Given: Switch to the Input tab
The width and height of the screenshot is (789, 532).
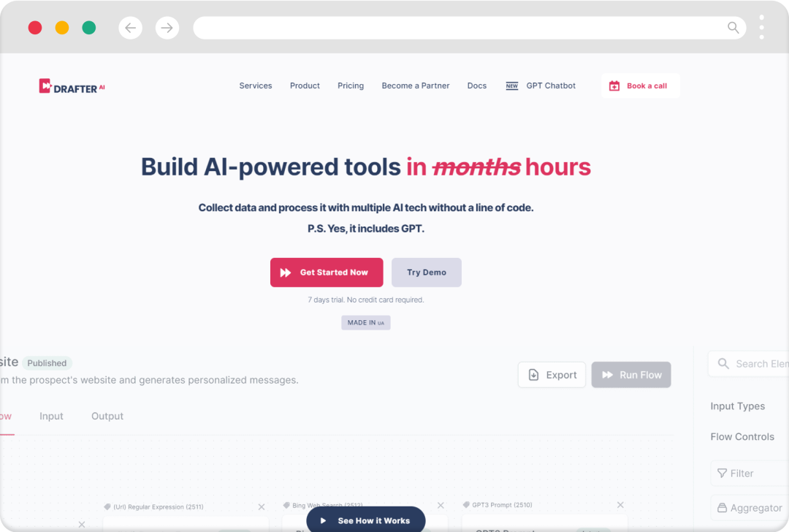Looking at the screenshot, I should (51, 417).
